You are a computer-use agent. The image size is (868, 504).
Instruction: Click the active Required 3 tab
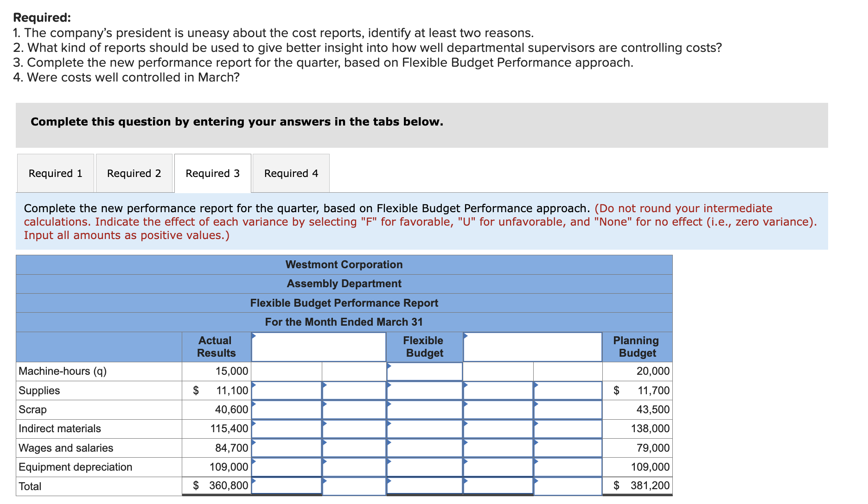point(212,173)
